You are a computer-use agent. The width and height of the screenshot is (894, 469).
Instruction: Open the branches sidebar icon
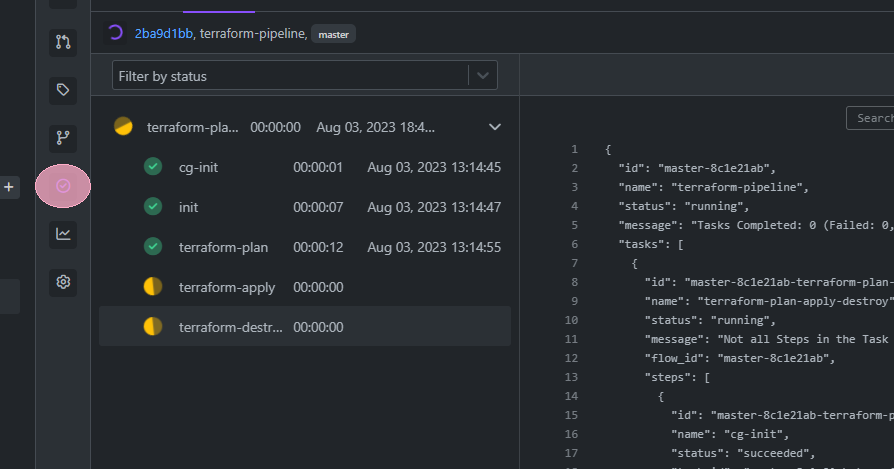[x=63, y=137]
